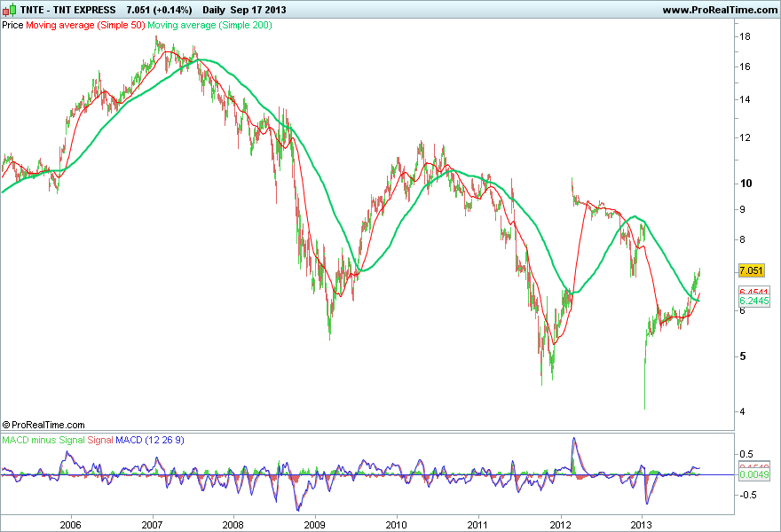This screenshot has height=532, width=781.
Task: Click the 14 price axis label
Action: tap(745, 99)
